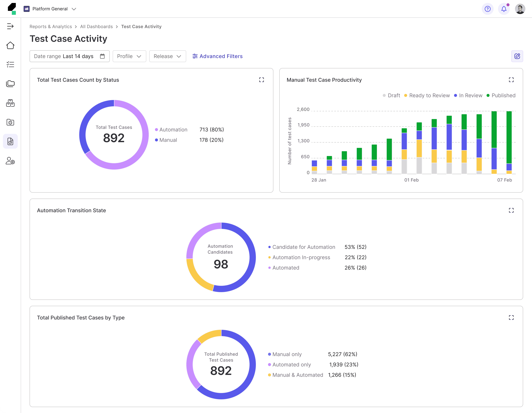
Task: Expand the Platform General project selector
Action: click(x=50, y=9)
